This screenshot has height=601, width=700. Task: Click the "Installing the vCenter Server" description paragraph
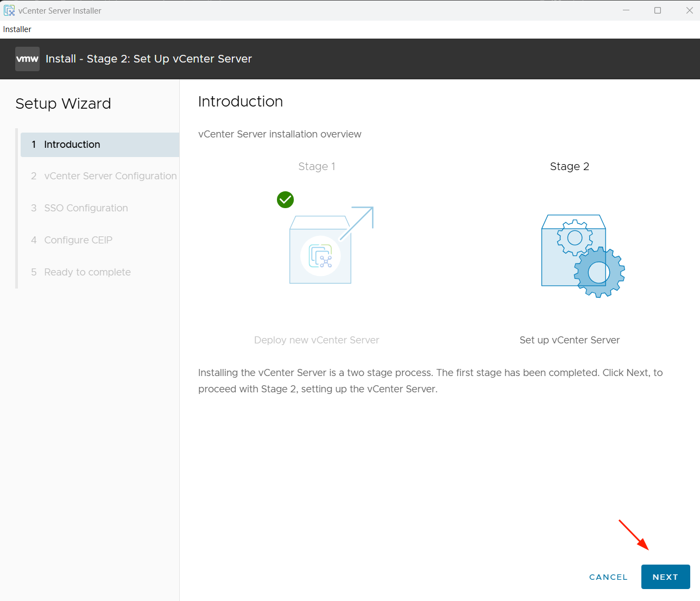[x=431, y=381]
